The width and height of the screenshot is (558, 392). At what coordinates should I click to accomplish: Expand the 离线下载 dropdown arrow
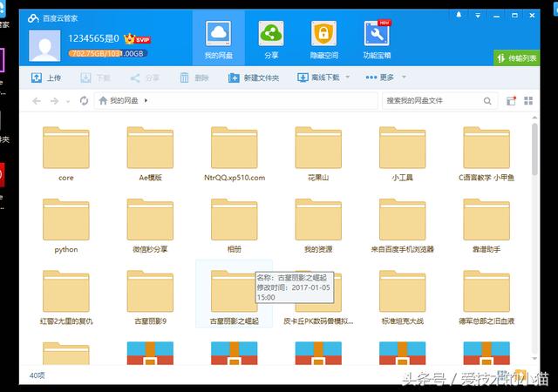tap(348, 77)
